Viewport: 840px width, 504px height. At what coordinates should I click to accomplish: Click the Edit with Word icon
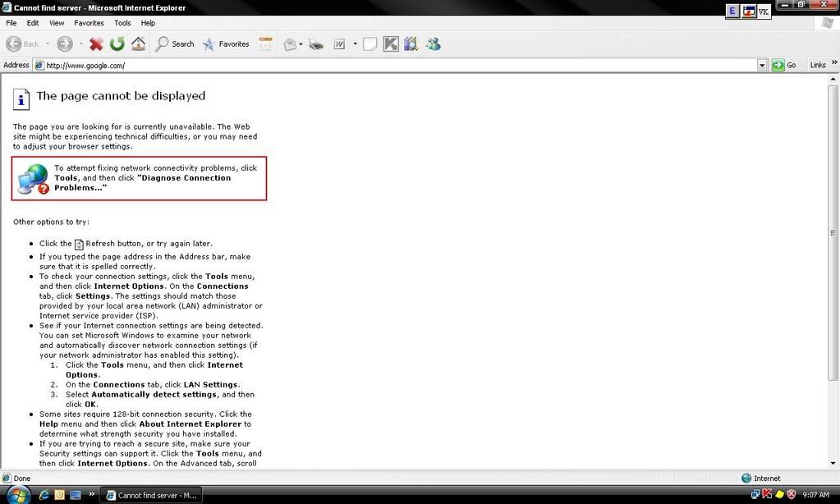click(x=339, y=44)
